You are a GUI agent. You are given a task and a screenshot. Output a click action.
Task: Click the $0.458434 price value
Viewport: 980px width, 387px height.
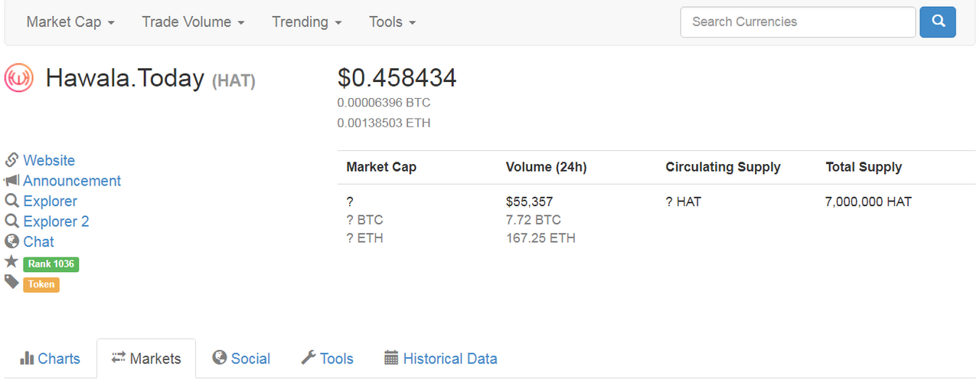397,77
